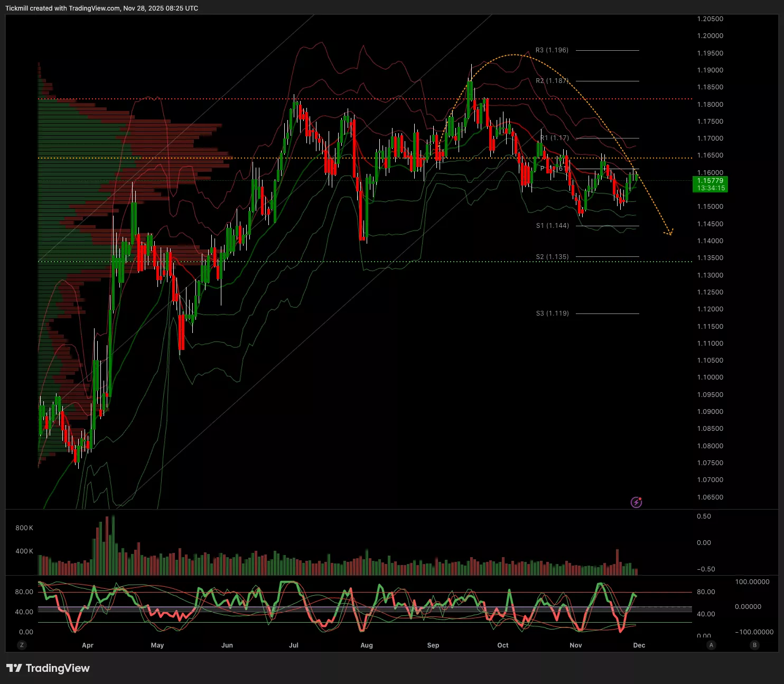Click 100.00000 on the oscillator scale
This screenshot has height=684, width=784.
point(752,582)
